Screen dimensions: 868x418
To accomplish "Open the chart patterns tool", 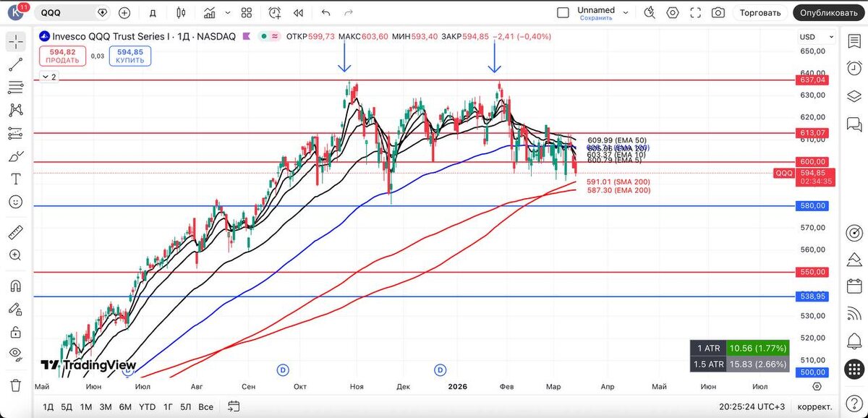I will click(15, 110).
